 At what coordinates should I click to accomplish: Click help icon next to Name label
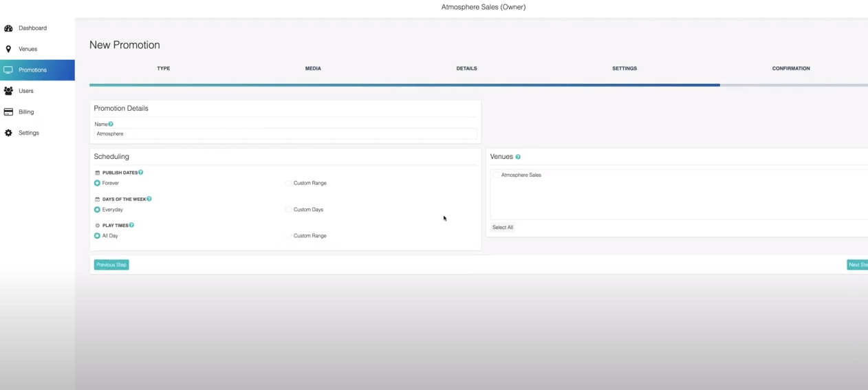tap(111, 124)
